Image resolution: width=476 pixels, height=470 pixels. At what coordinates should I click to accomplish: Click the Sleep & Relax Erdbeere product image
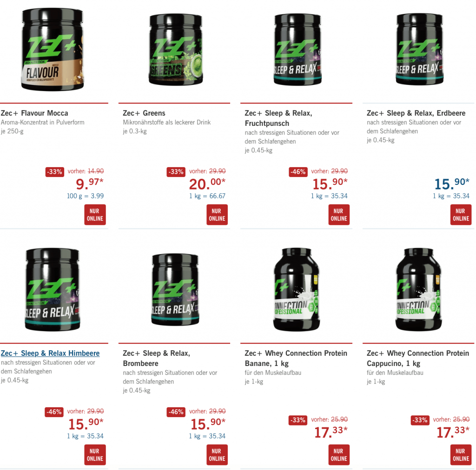point(420,49)
